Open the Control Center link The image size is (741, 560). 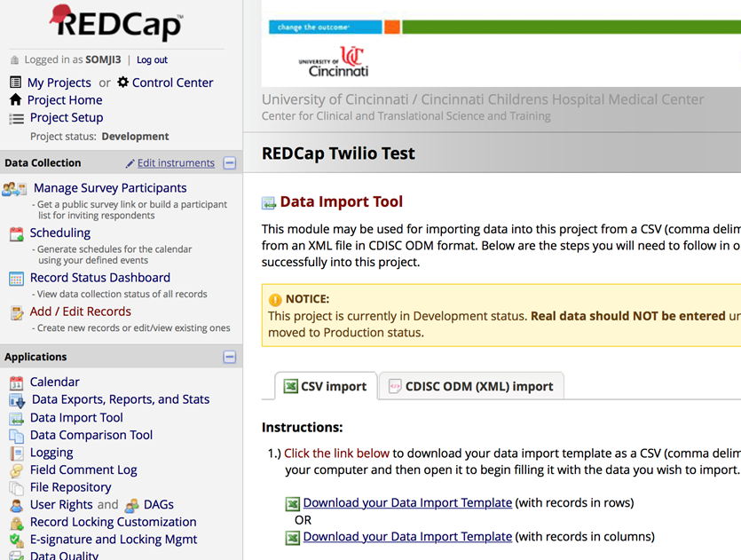[172, 83]
